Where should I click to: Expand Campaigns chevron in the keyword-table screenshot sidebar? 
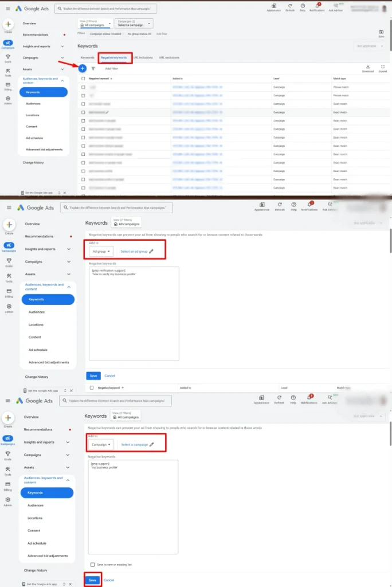pos(62,58)
